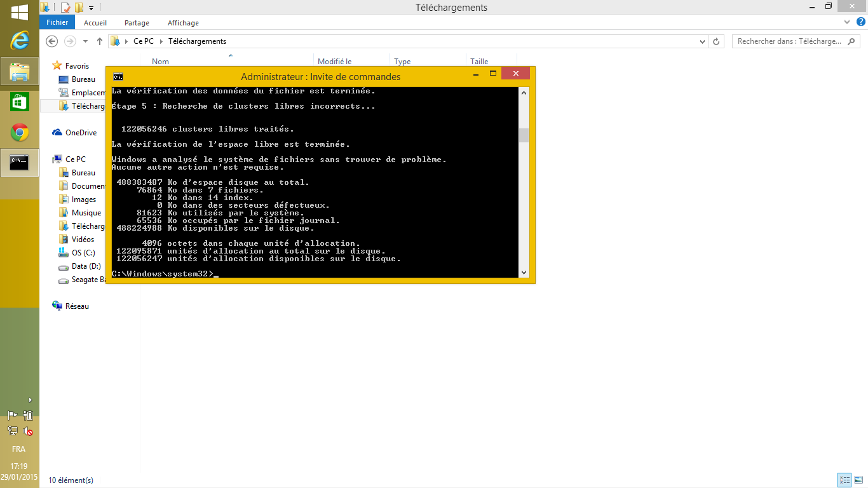Viewport: 868px width, 488px height.
Task: Check the battery power tray icon
Action: click(27, 416)
